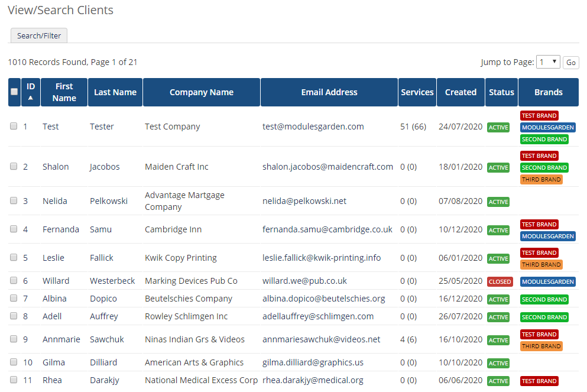Check the checkbox next to Willard Westerbeck
This screenshot has height=392, width=587.
pos(13,280)
